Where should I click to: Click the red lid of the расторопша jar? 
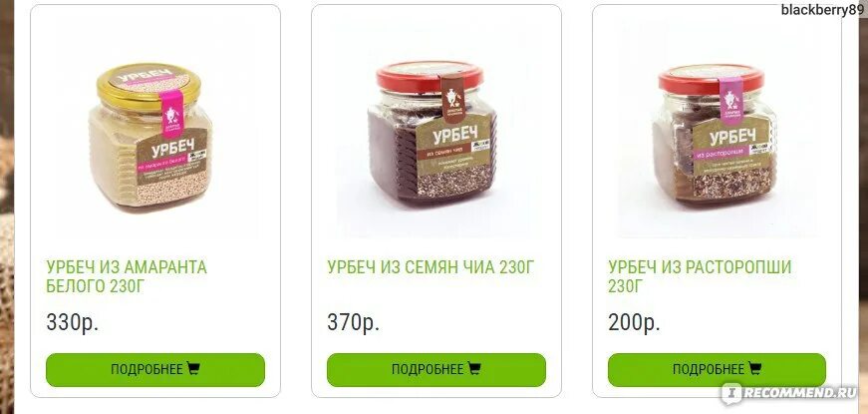[x=712, y=79]
